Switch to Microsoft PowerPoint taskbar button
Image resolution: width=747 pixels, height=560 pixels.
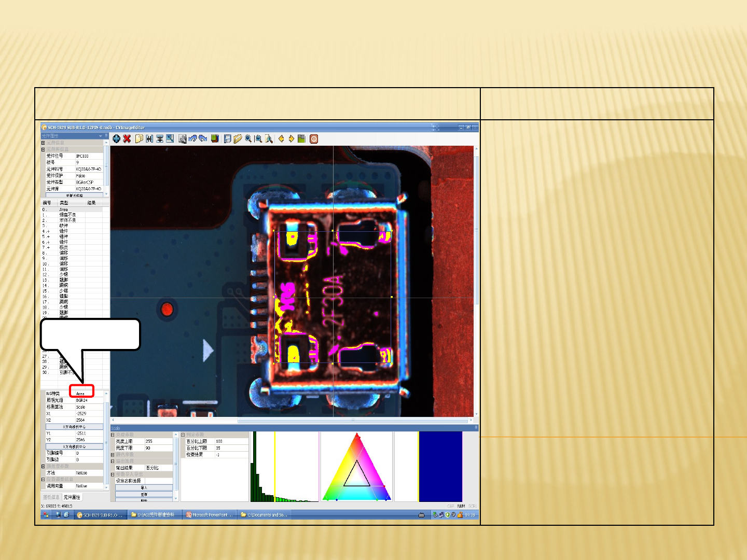point(210,515)
